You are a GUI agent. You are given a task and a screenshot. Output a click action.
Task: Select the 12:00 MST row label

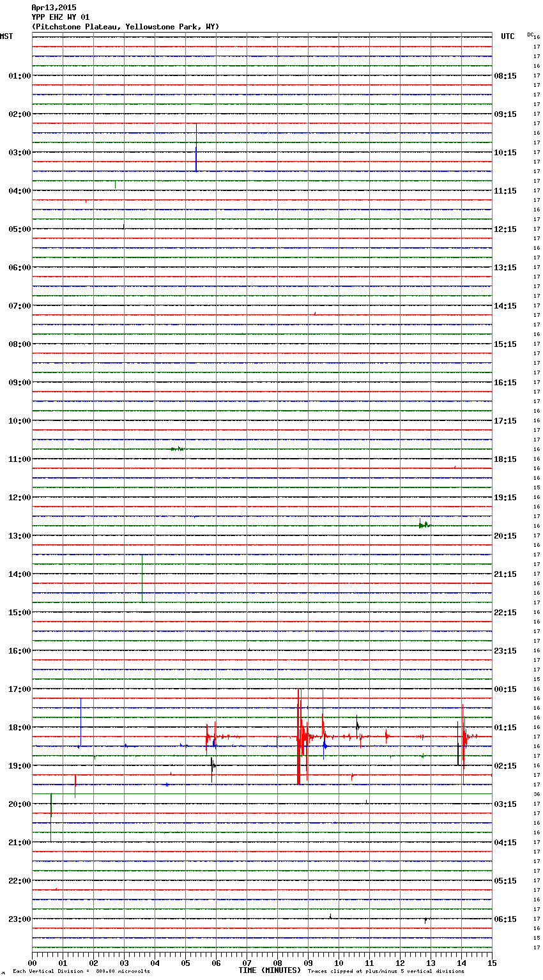pos(20,498)
